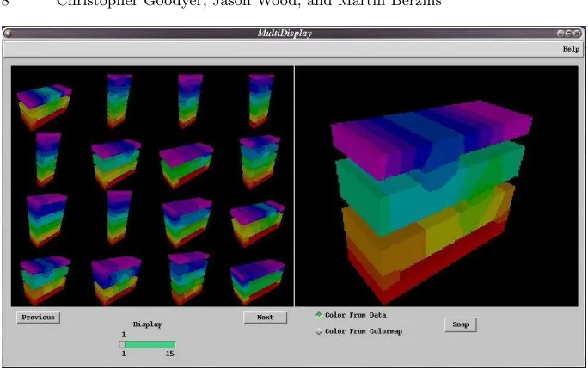Click the Previous button

(38, 318)
